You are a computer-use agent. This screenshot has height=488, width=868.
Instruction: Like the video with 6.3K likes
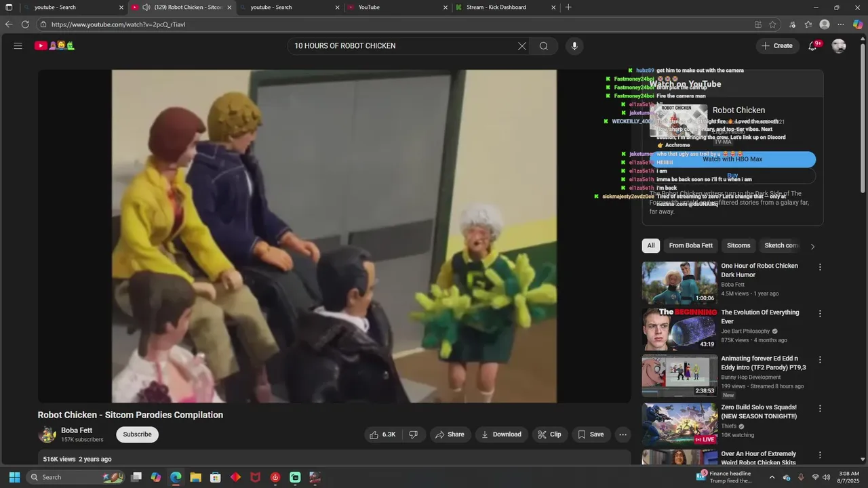[x=382, y=434]
